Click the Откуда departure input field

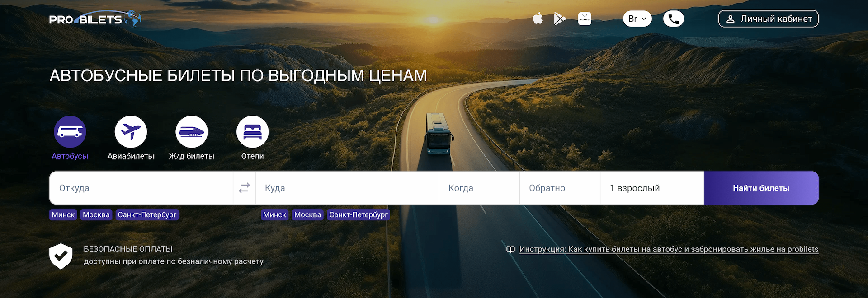click(141, 188)
